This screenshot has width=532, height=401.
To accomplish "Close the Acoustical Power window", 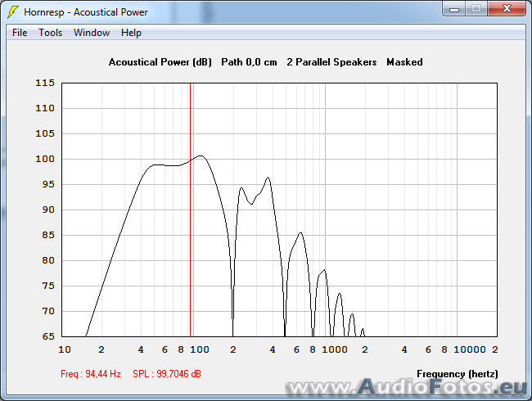I will tap(507, 8).
